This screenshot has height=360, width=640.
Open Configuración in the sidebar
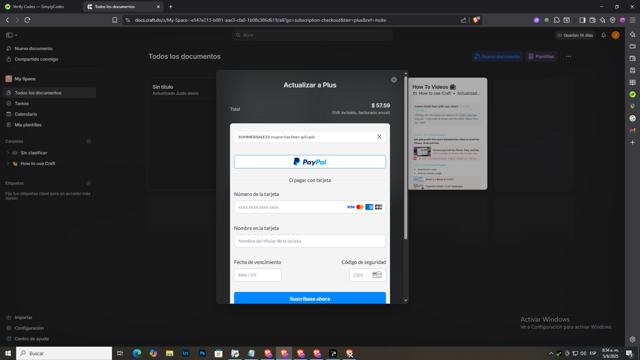(29, 328)
